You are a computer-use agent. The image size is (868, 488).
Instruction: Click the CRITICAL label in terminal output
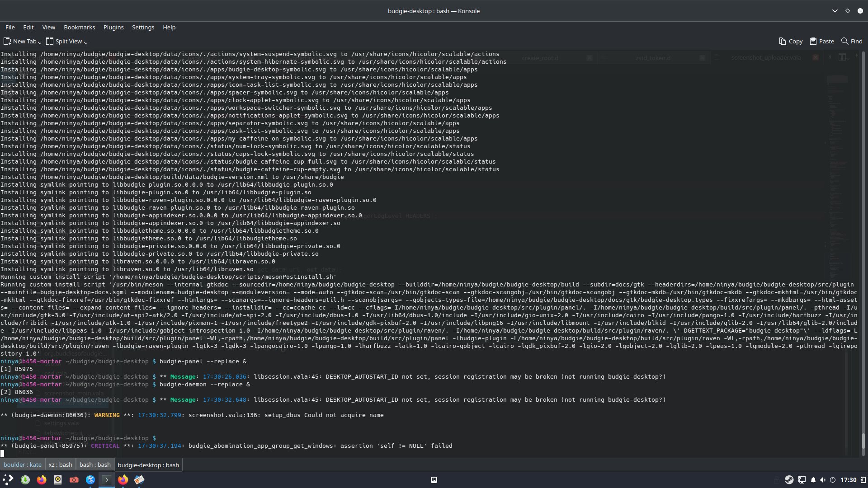point(105,446)
